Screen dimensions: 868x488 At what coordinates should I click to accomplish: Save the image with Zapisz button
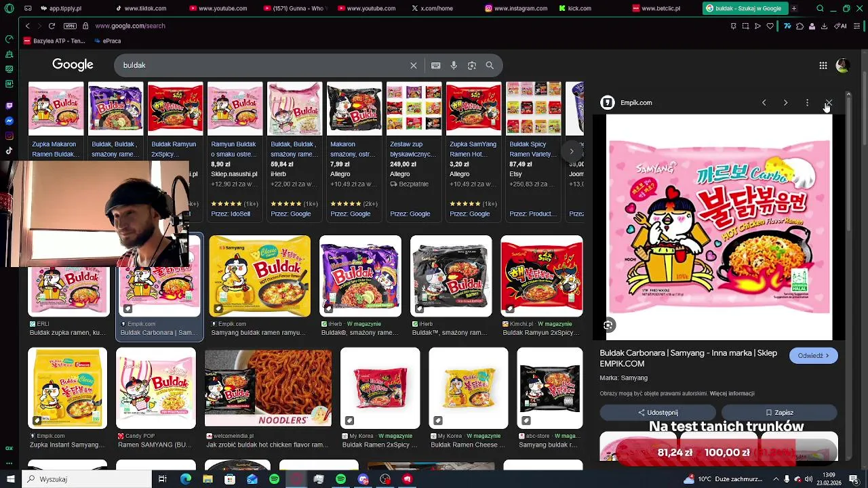[779, 412]
